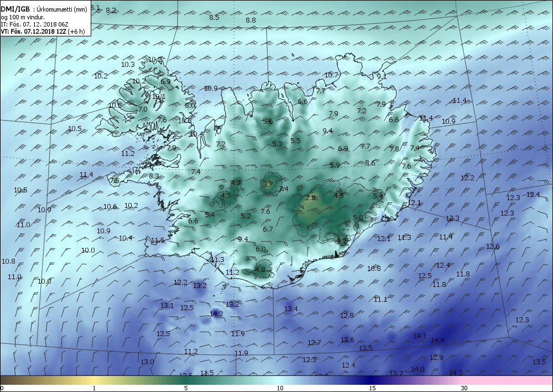Viewport: 553px width, 392px height.
Task: Click the 8.6 value on the map
Action: pos(371,163)
